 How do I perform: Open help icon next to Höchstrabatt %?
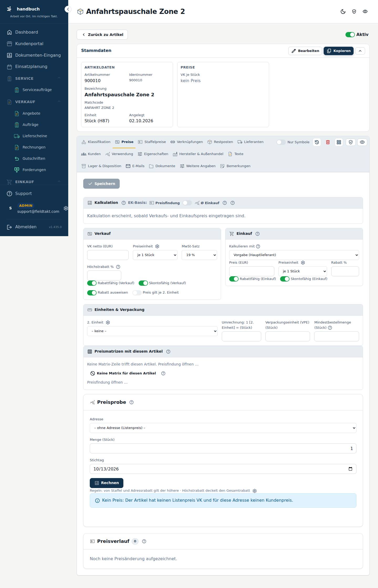click(x=118, y=267)
